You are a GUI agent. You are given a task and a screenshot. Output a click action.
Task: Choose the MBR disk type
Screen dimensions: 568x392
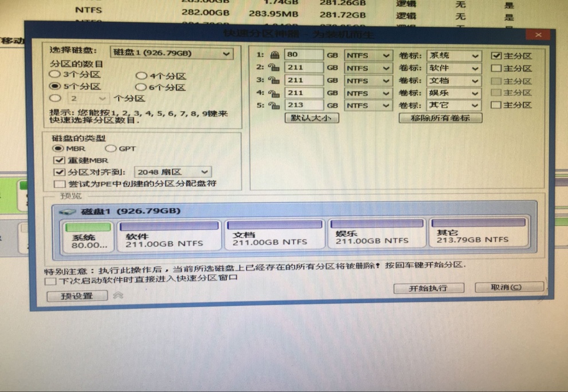pos(57,148)
